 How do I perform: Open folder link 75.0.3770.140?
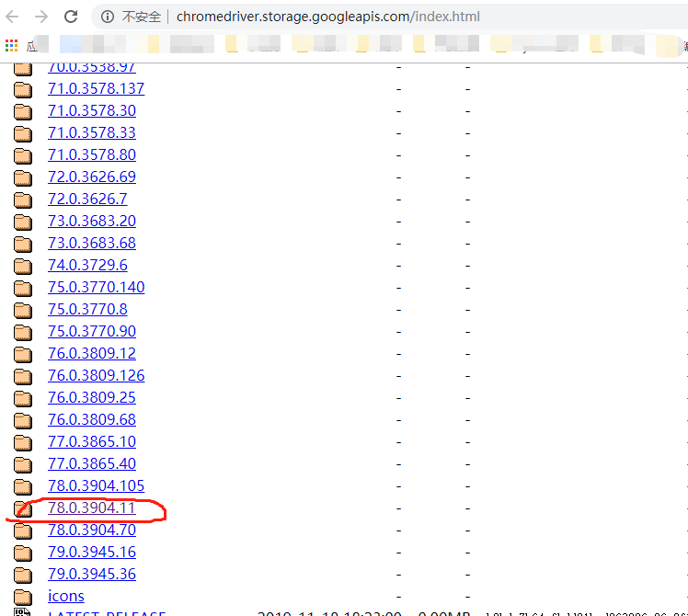(96, 287)
